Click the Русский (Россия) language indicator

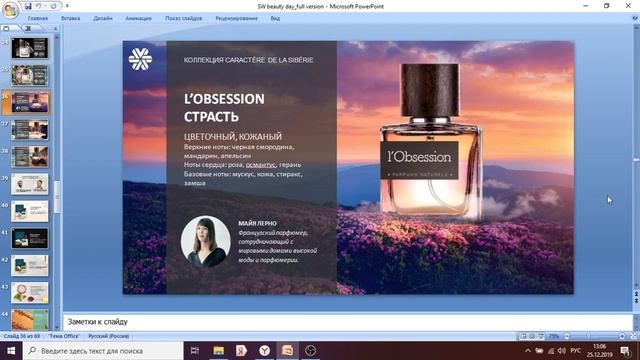click(109, 336)
